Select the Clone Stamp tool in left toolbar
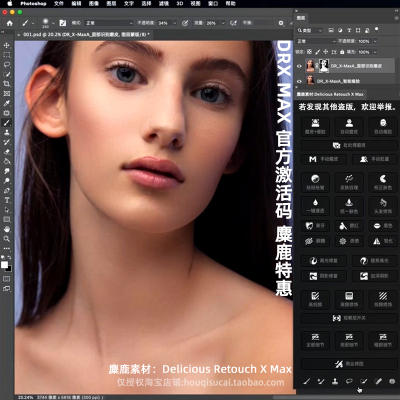 pos(6,132)
